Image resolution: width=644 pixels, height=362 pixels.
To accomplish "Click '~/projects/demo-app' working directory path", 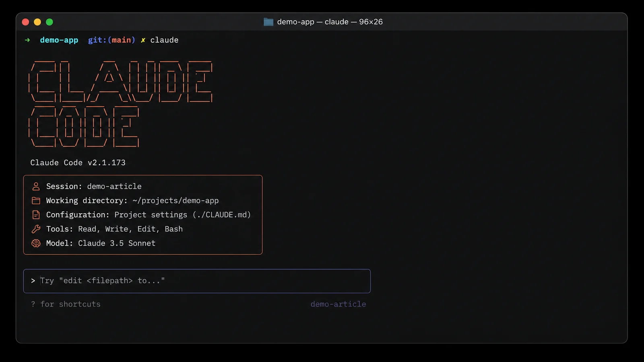I will (x=175, y=200).
